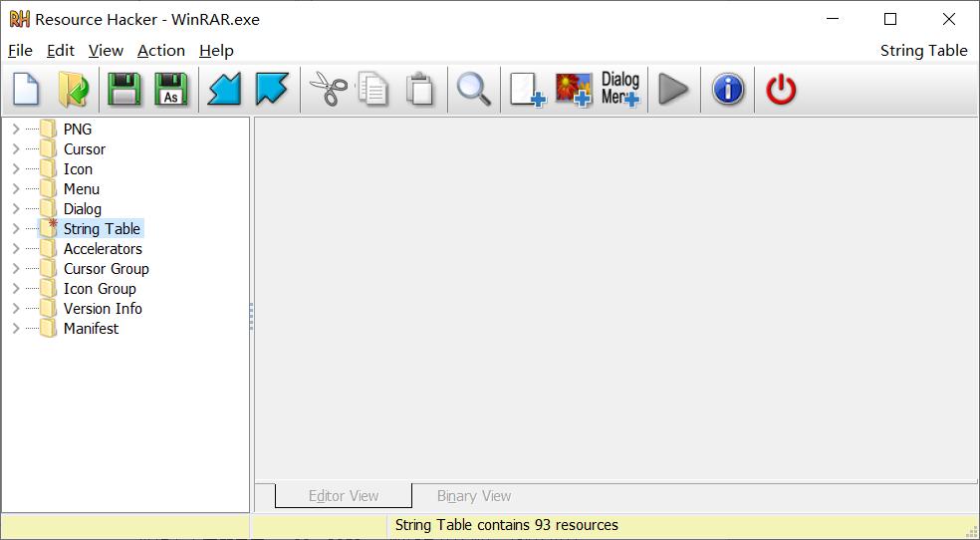This screenshot has height=540, width=980.
Task: Click the 'String Table' label at top right
Action: point(924,51)
